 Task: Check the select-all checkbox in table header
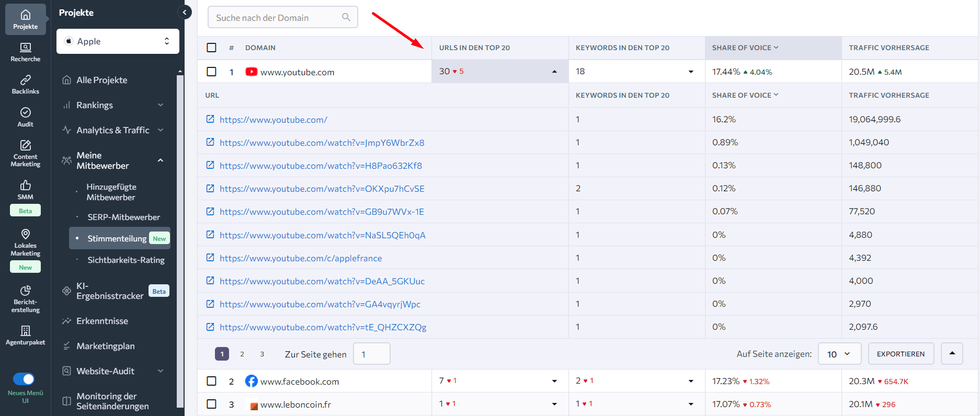point(211,48)
